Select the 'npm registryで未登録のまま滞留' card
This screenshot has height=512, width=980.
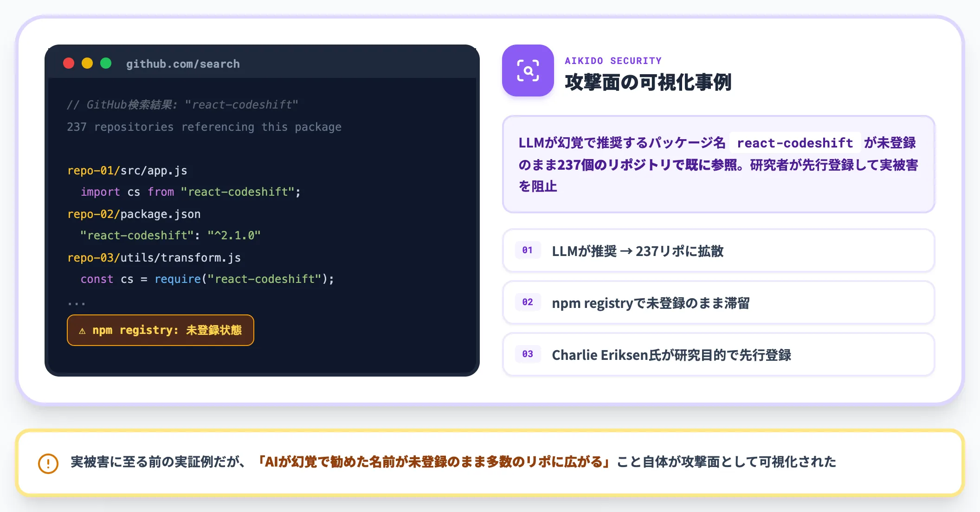[718, 303]
